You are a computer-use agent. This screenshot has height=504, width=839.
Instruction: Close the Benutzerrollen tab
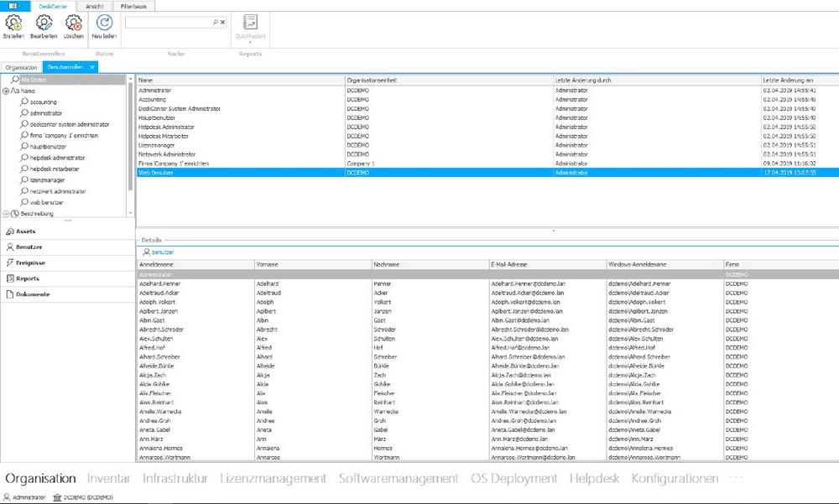pyautogui.click(x=92, y=66)
